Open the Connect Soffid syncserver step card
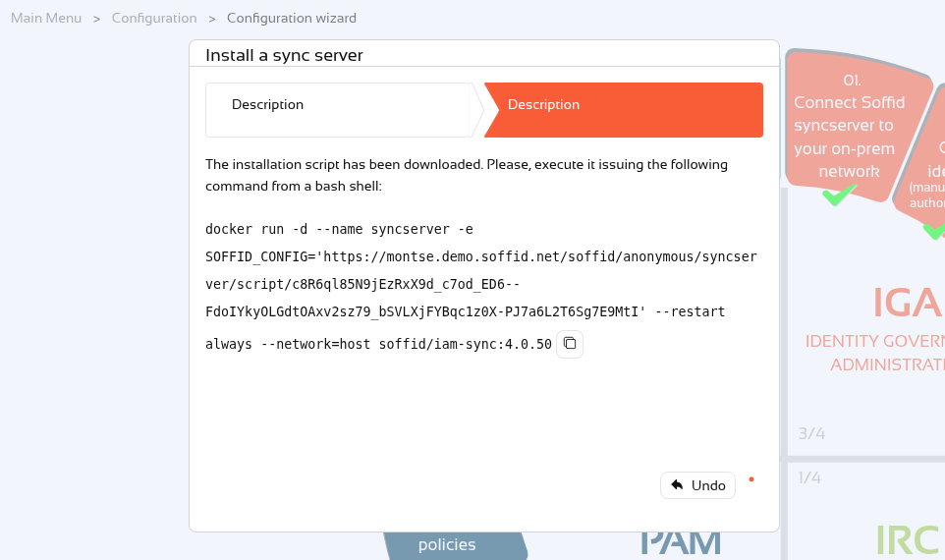Viewport: 945px width, 560px height. (849, 126)
